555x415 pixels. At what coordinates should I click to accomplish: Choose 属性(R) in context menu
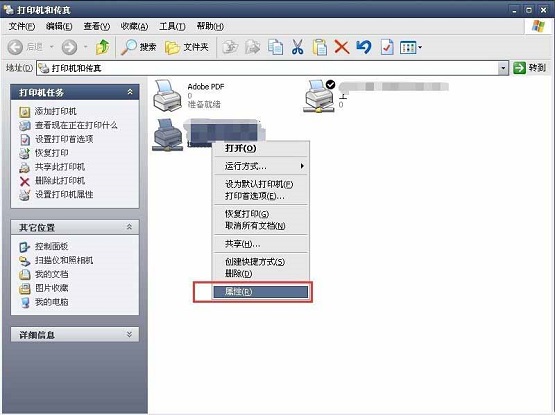(x=261, y=292)
